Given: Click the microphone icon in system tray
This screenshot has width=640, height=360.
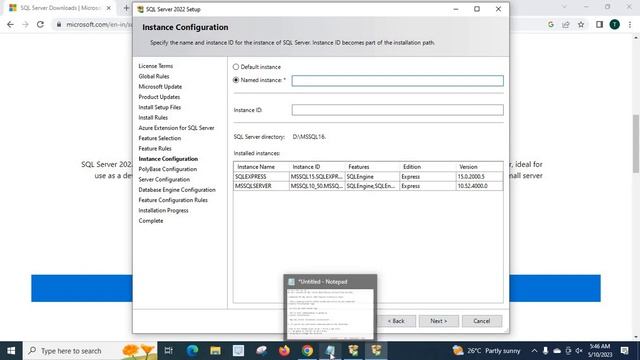Looking at the screenshot, I should pyautogui.click(x=545, y=351).
